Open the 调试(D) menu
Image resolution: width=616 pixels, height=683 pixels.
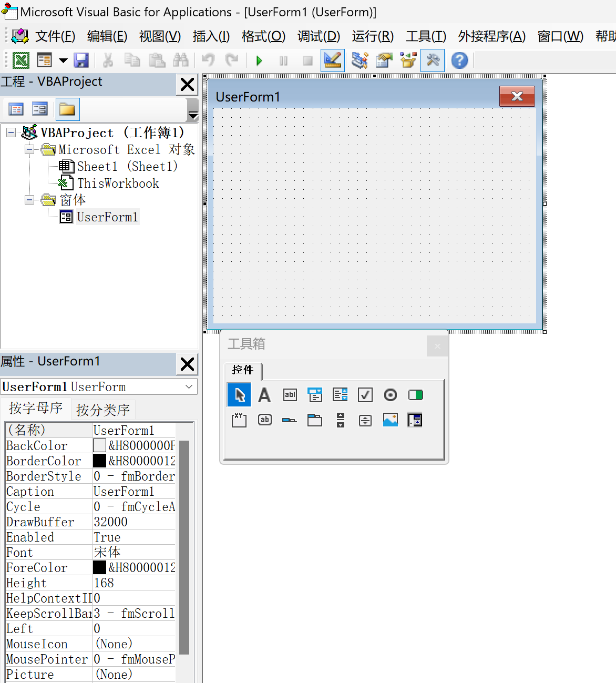(x=319, y=36)
